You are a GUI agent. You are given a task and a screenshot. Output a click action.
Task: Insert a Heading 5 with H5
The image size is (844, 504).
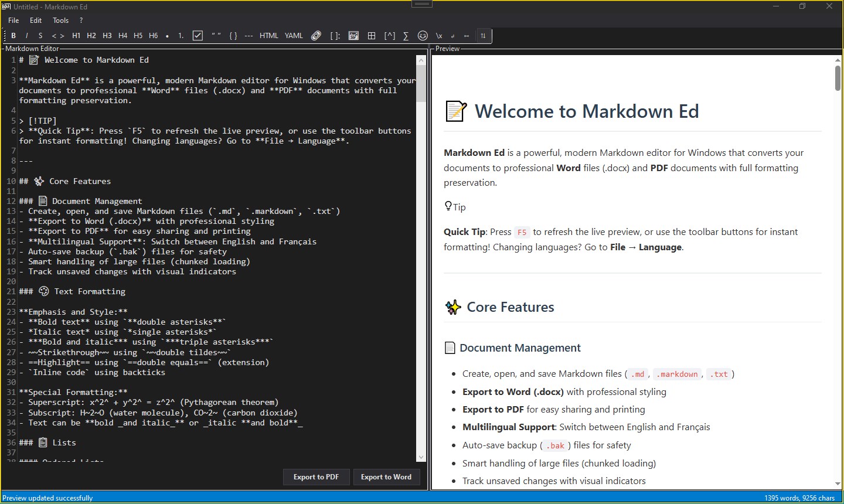point(138,36)
